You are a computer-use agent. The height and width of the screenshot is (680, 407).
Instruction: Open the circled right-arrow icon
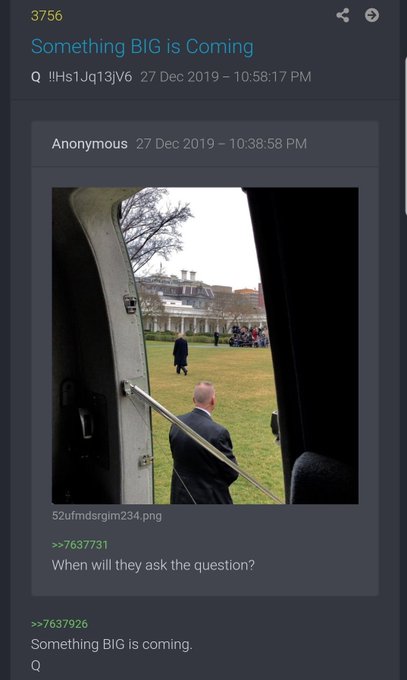(371, 15)
